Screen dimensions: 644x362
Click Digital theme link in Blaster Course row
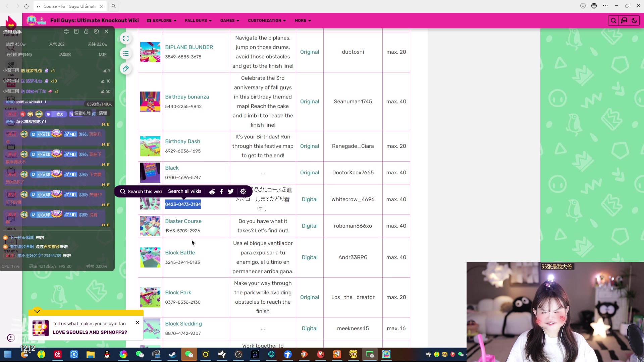(x=310, y=226)
